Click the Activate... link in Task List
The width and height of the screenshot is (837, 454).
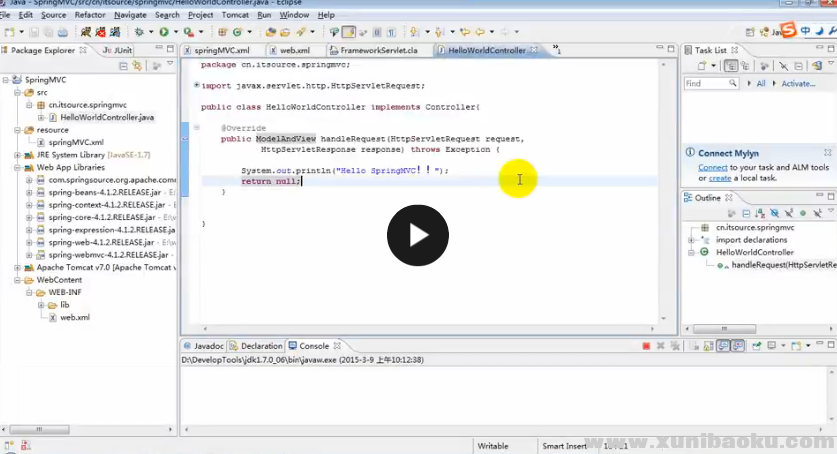[798, 84]
